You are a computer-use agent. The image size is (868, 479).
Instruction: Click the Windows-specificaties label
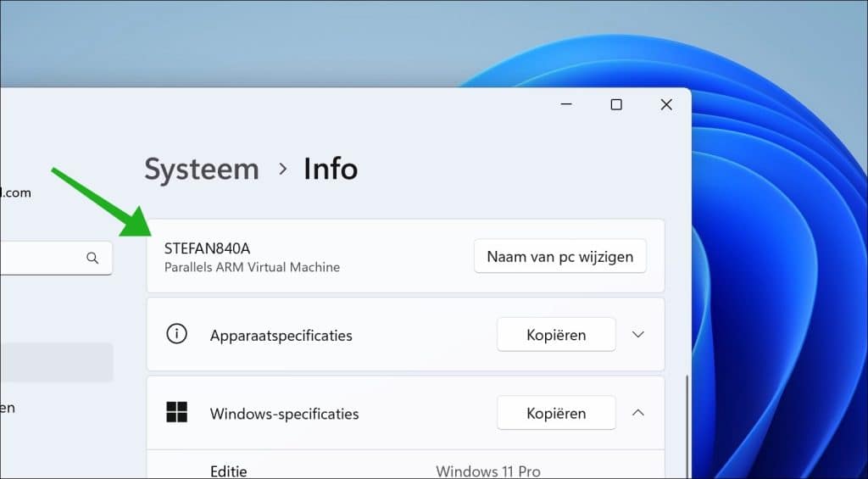tap(284, 415)
